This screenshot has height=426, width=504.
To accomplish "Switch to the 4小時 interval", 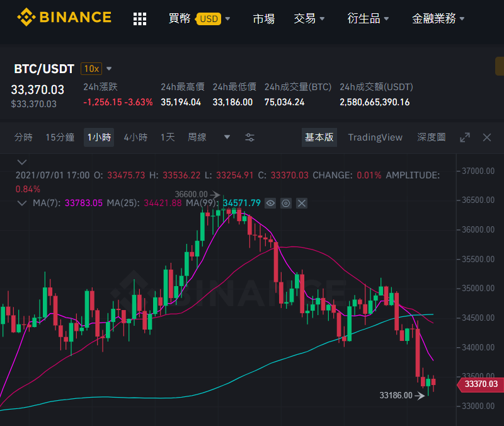I will (135, 137).
